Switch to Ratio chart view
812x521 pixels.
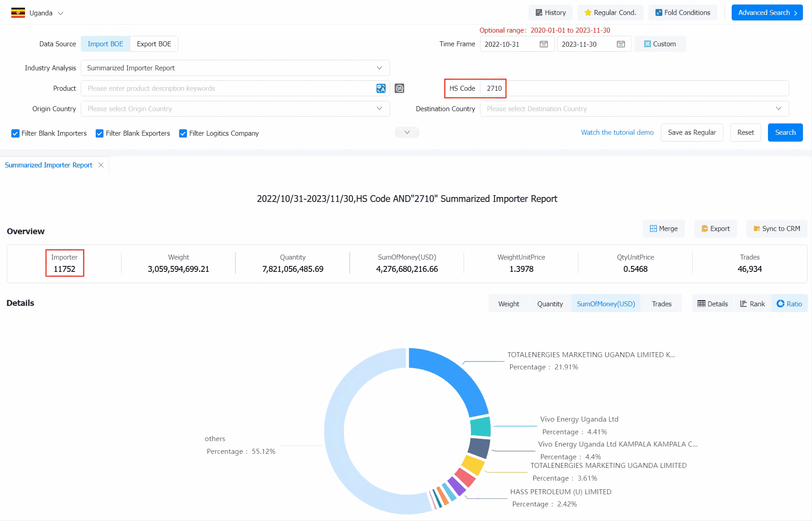pos(789,304)
